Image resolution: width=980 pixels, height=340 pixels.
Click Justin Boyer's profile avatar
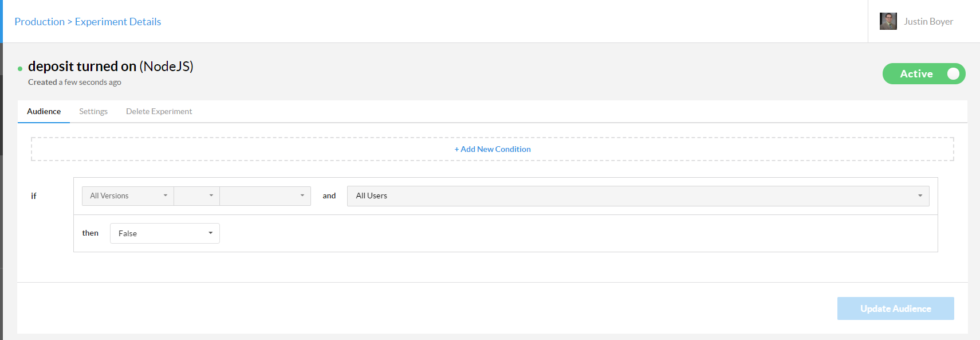pos(888,21)
